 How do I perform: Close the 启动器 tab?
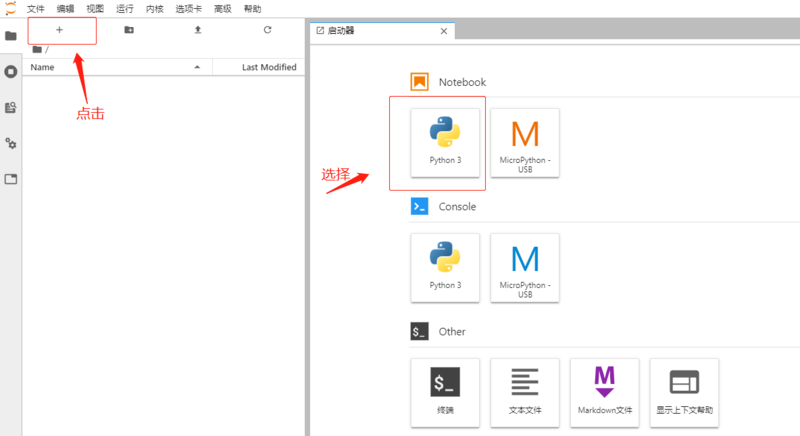(444, 31)
